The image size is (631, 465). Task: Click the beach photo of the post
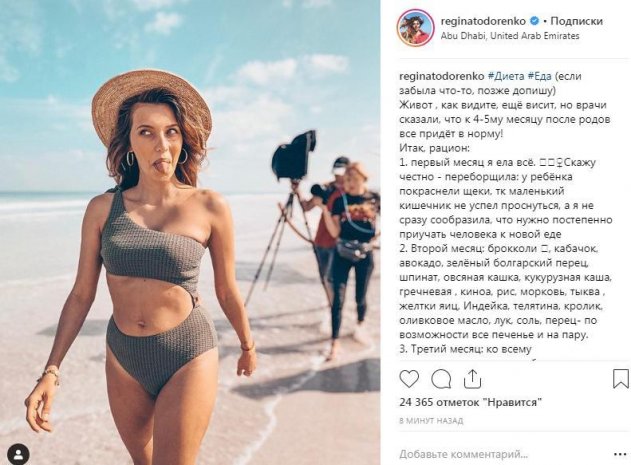coord(190,232)
